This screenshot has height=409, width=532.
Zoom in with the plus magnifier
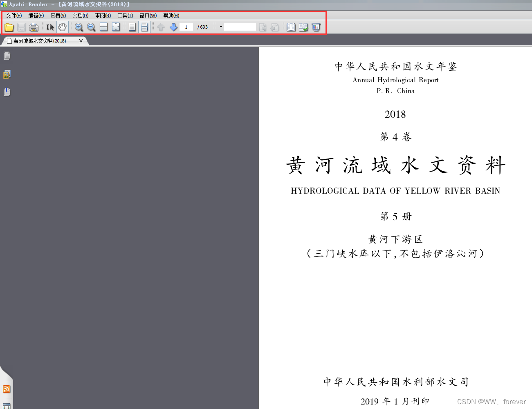click(x=79, y=27)
